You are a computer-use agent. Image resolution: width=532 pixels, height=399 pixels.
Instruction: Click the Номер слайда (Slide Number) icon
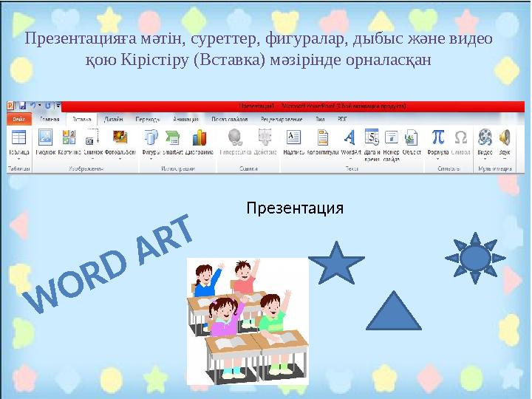click(391, 137)
